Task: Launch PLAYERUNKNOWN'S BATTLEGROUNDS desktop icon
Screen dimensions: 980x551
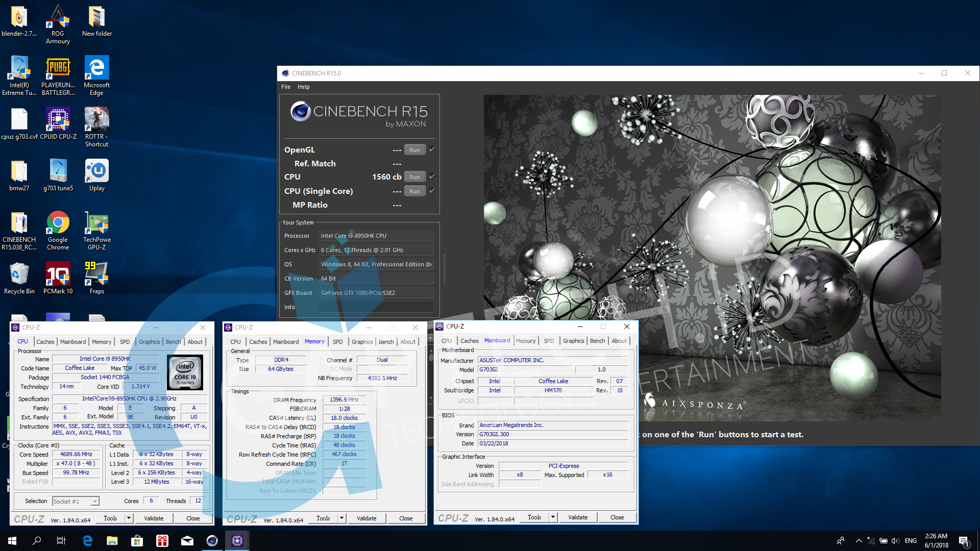Action: pyautogui.click(x=58, y=76)
